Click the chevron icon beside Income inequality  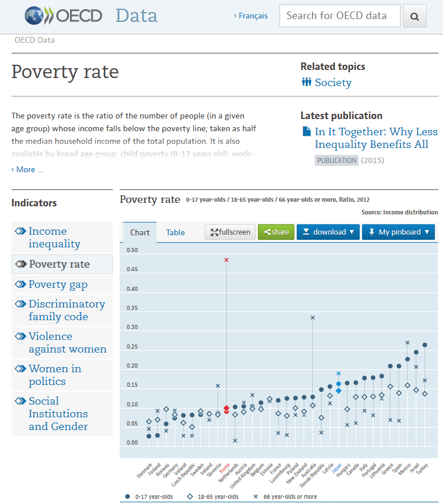(21, 231)
